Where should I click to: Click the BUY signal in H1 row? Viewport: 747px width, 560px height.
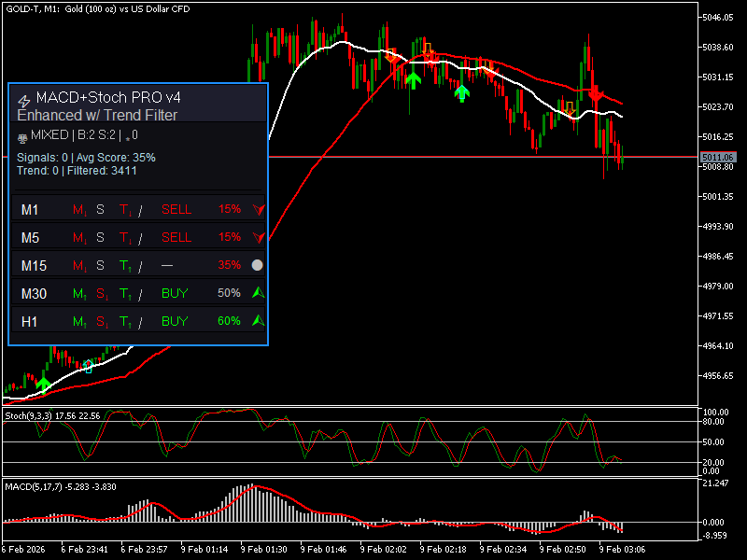click(x=175, y=321)
